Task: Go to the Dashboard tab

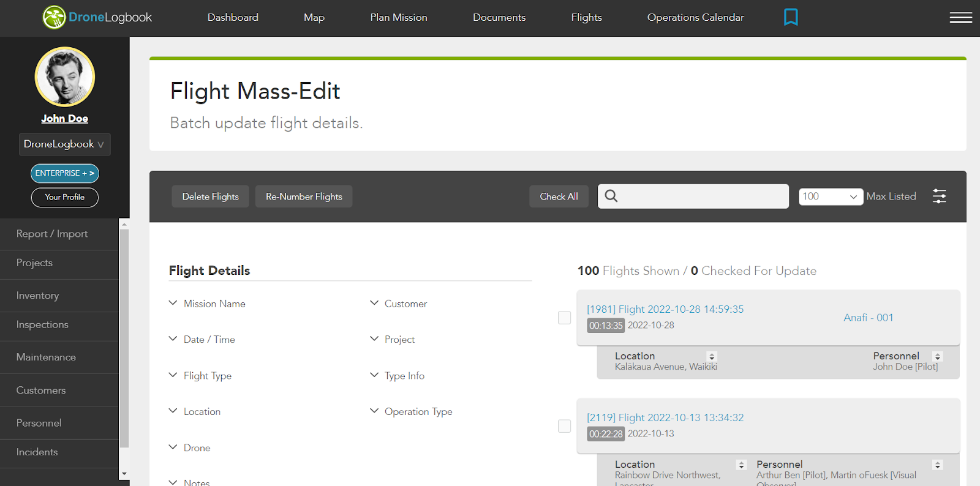Action: [233, 17]
